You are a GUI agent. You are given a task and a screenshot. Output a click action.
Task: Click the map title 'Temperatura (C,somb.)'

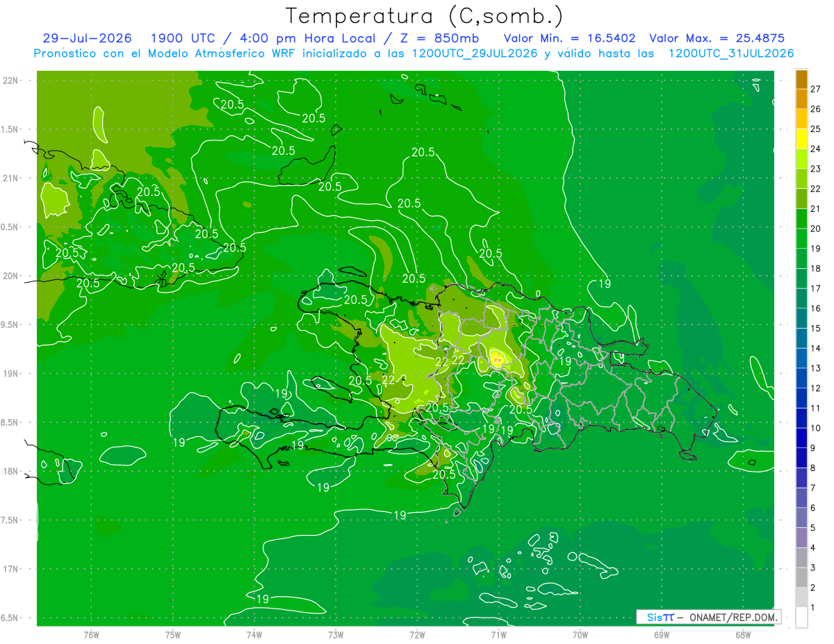(x=424, y=16)
